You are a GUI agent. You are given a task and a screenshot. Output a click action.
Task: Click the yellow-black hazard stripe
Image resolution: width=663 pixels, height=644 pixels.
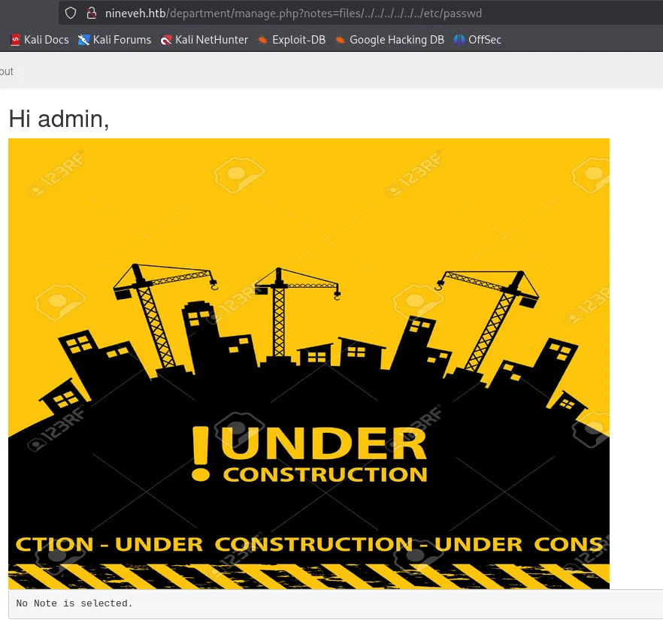pyautogui.click(x=308, y=576)
